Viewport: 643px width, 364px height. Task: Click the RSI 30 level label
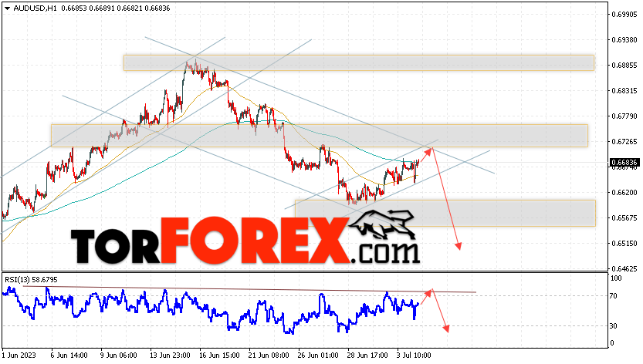click(x=614, y=326)
